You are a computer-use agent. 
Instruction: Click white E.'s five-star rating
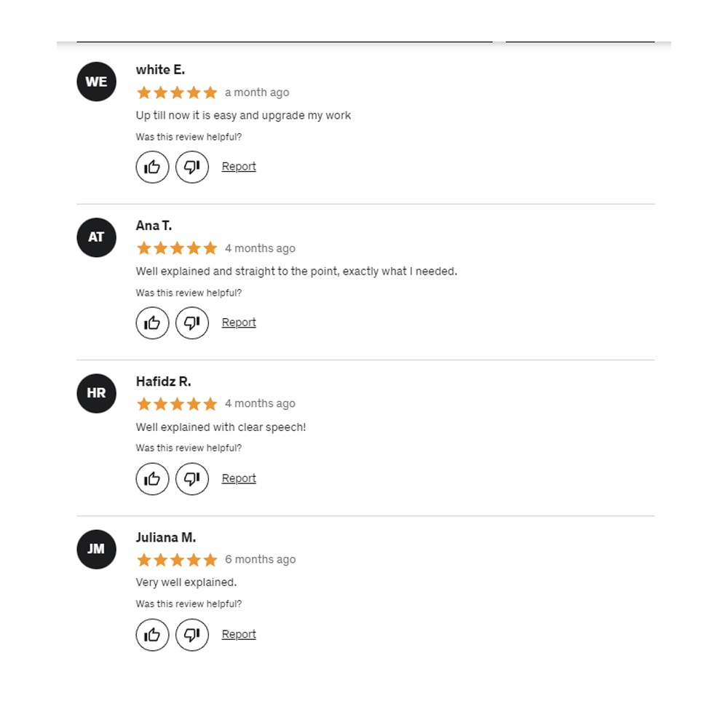(177, 92)
